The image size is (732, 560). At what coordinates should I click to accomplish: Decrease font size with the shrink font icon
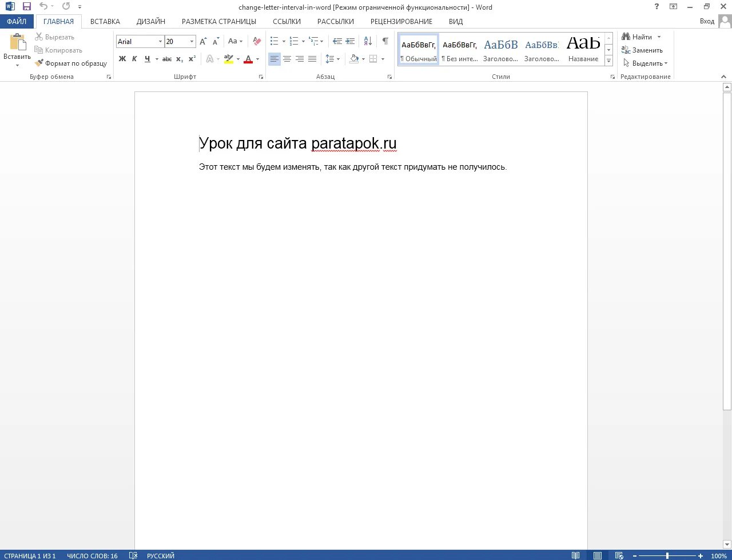pyautogui.click(x=216, y=41)
